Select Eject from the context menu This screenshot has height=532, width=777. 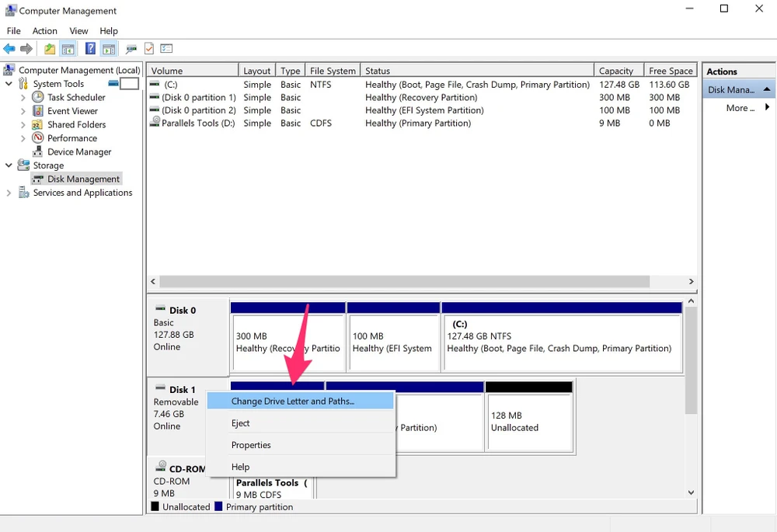click(241, 423)
